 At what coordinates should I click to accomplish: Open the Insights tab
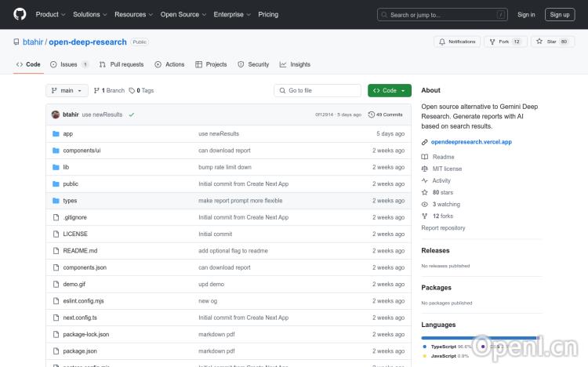point(296,64)
